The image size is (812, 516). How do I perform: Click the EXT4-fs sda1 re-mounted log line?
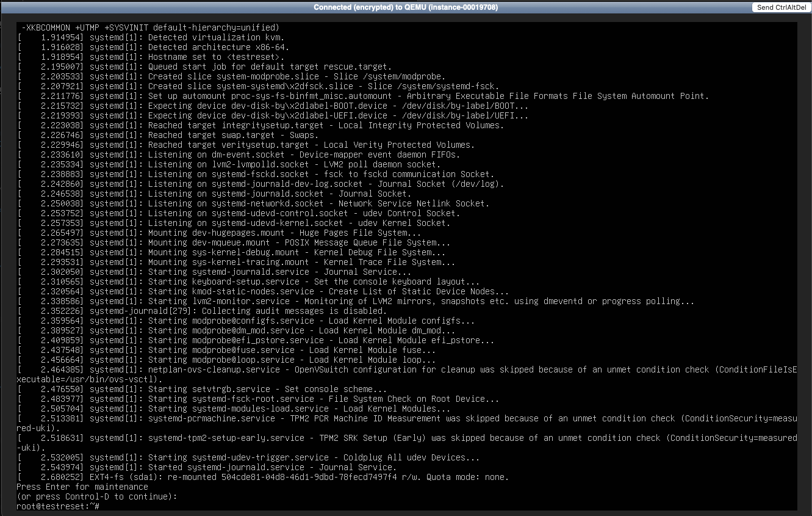click(x=262, y=477)
